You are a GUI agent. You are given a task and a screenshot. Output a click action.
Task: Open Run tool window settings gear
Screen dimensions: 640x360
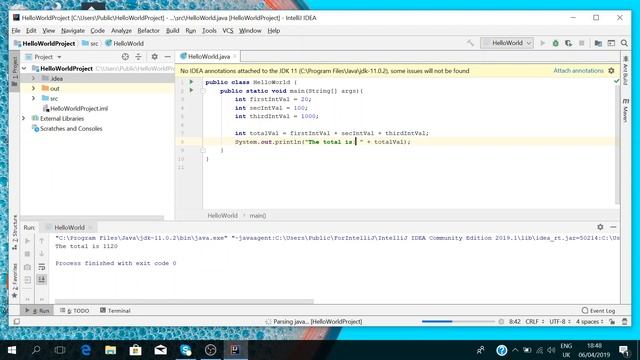[600, 227]
